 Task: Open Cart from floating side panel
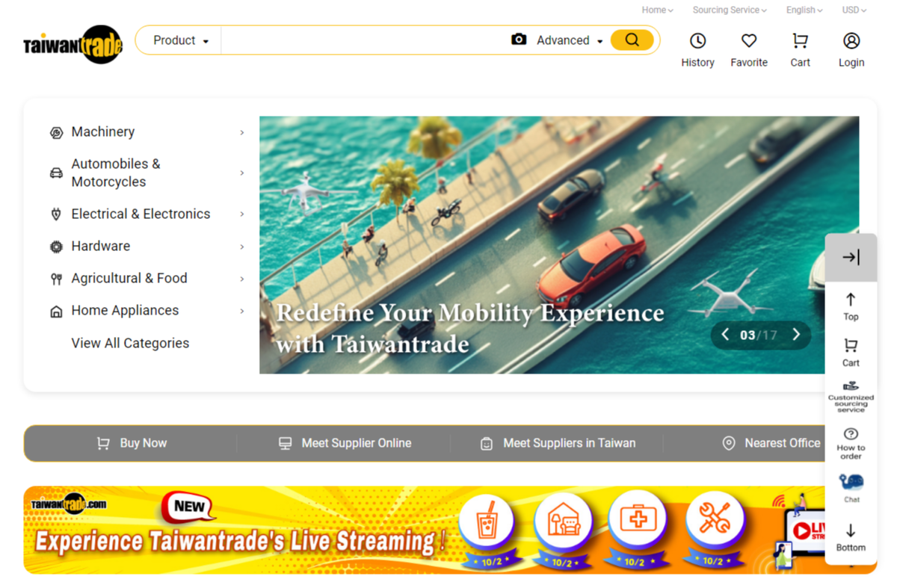[851, 353]
